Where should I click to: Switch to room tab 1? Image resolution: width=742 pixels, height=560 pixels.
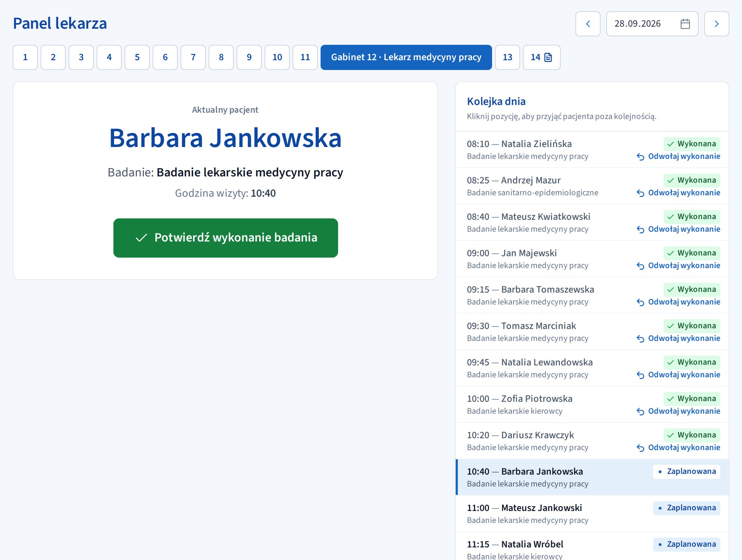[x=25, y=57]
